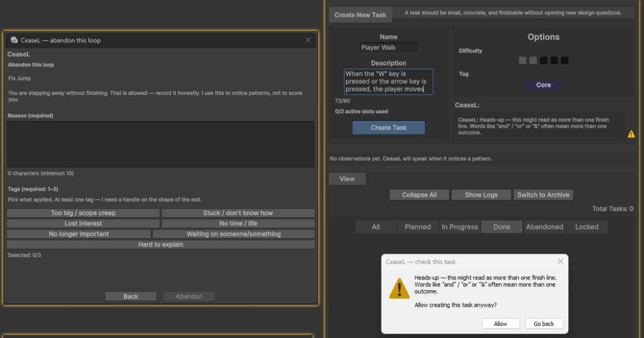Collapse all tasks with Collapse All
Viewport: 644px width, 338px height.
point(419,195)
